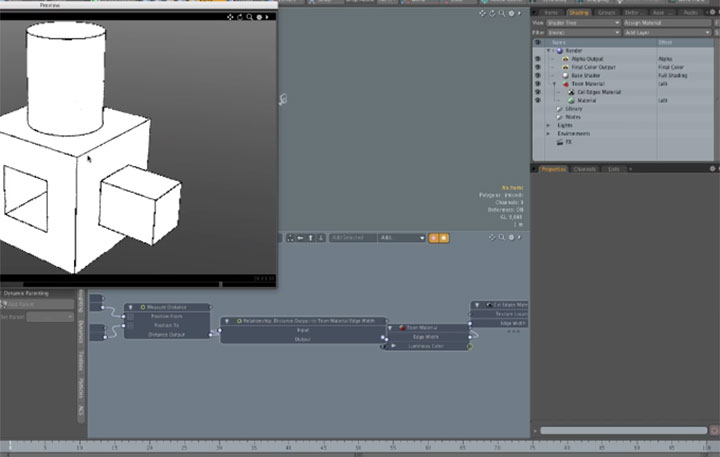720x457 pixels.
Task: Click the left-arrow icon in the schematic toolbar
Action: 300,238
